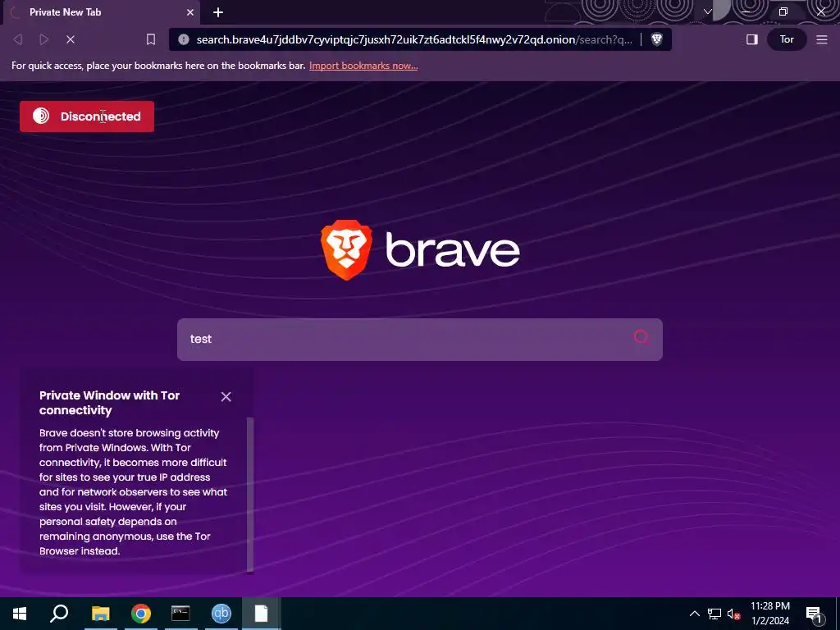
Task: Open the Windows Start menu
Action: coord(20,614)
